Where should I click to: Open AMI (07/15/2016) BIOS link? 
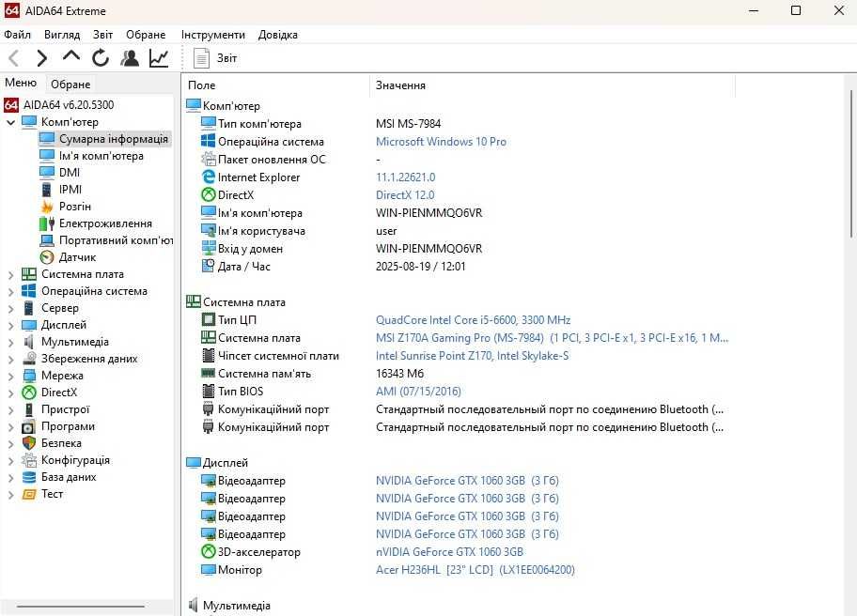pyautogui.click(x=418, y=392)
